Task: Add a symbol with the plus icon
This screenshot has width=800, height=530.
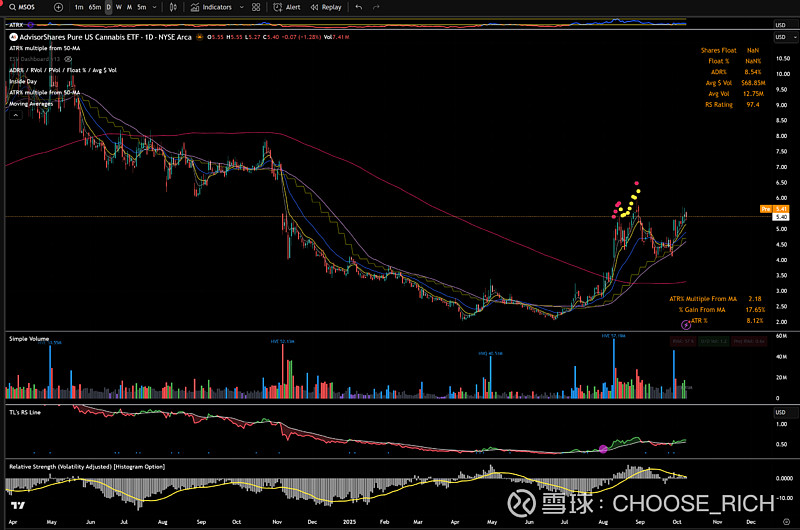Action: click(58, 7)
